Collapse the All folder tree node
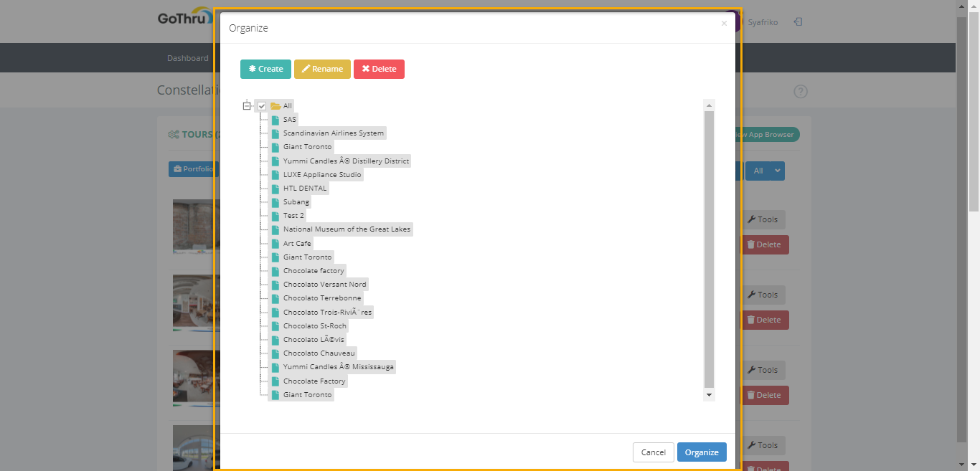Viewport: 980px width, 471px height. (x=247, y=106)
